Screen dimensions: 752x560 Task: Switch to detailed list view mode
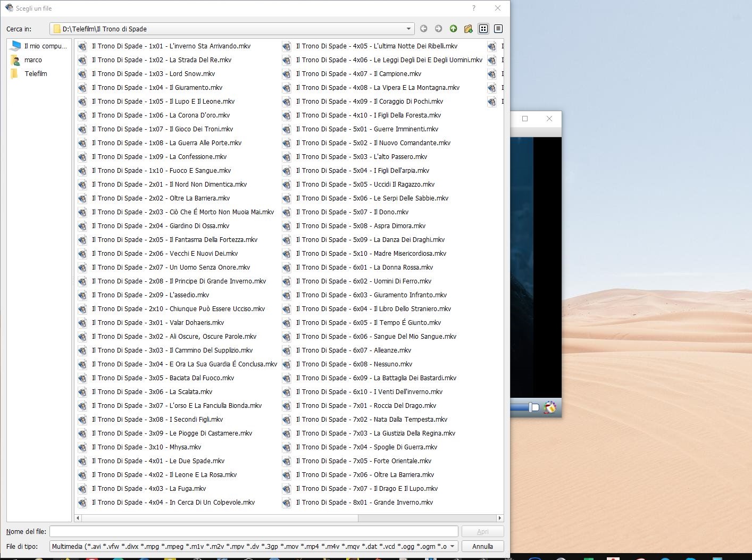tap(498, 28)
